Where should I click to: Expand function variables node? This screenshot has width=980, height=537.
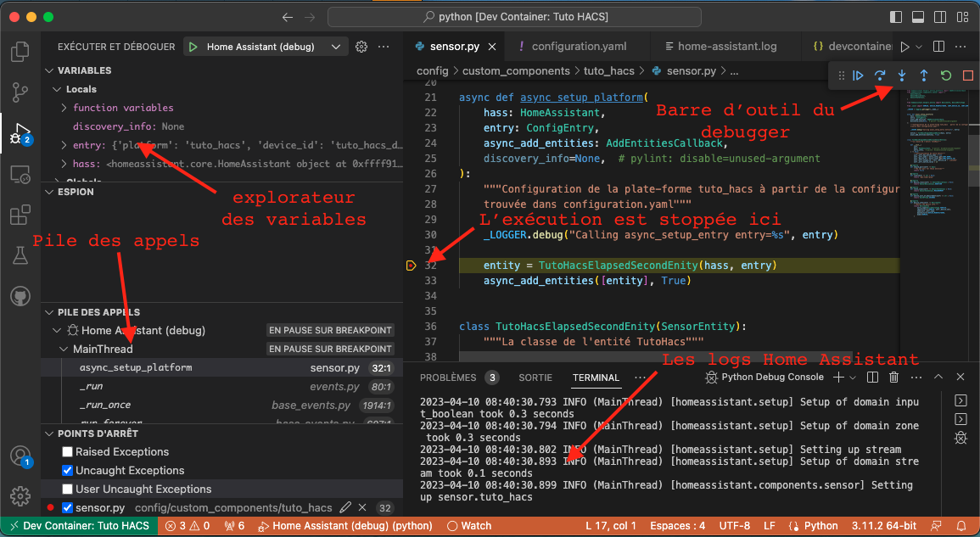pyautogui.click(x=64, y=108)
